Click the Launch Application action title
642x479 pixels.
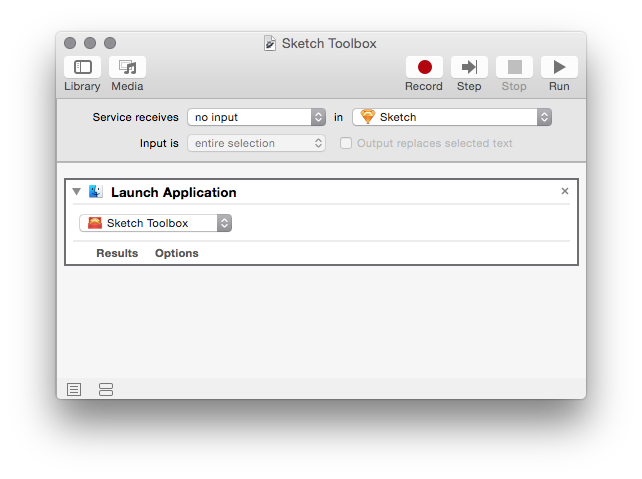click(174, 192)
